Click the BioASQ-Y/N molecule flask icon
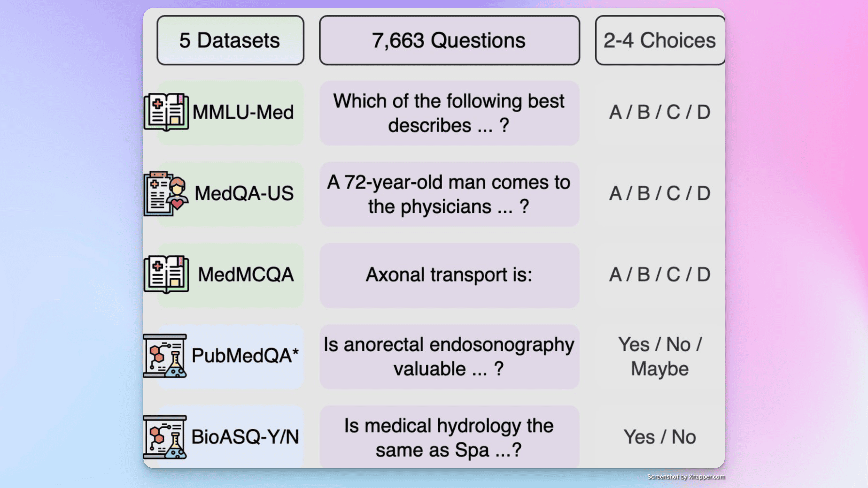This screenshot has height=488, width=868. point(165,437)
